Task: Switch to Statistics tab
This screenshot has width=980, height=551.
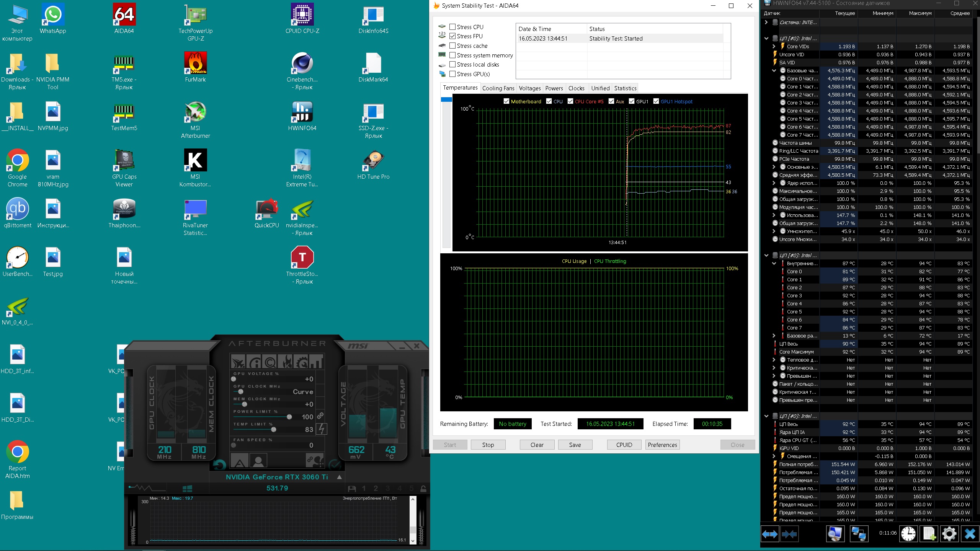Action: (x=625, y=88)
